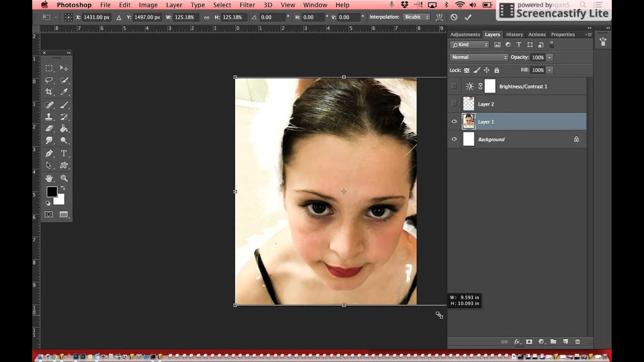Open the Opacity slider dropdown
Screen dimensions: 644x362
click(x=549, y=57)
